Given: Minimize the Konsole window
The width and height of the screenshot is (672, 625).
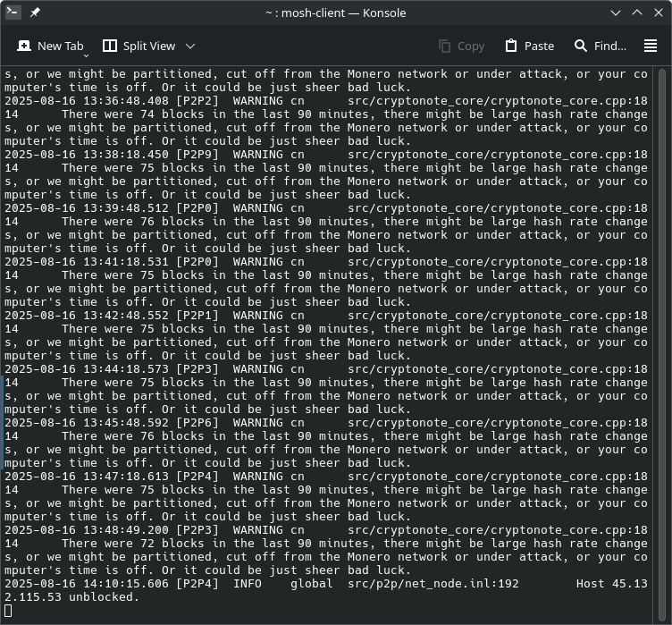Looking at the screenshot, I should [616, 13].
